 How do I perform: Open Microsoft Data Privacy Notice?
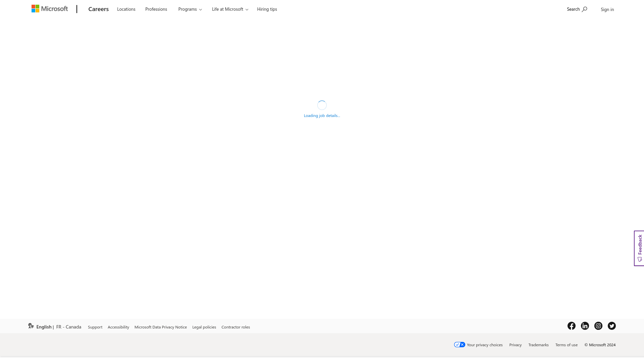tap(161, 327)
